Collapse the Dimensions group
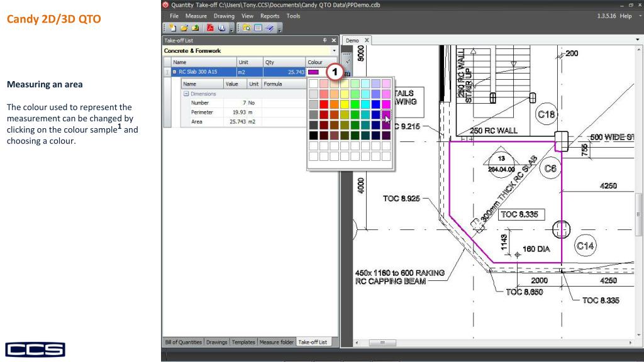This screenshot has width=644, height=362. [186, 94]
